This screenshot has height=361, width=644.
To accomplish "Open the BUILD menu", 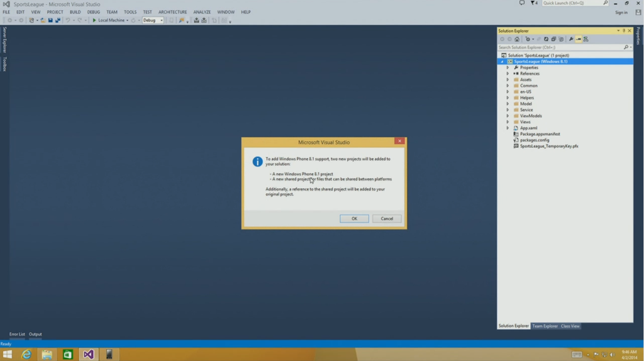I will pyautogui.click(x=75, y=12).
